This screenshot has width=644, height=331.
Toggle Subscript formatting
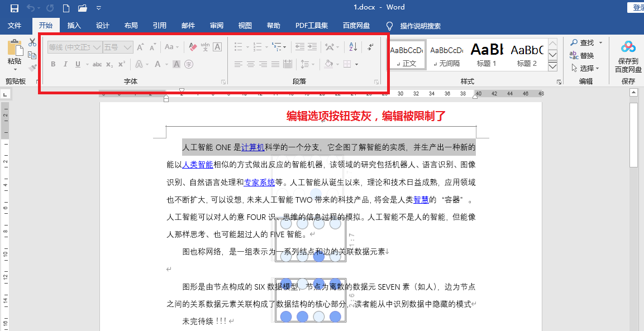109,64
